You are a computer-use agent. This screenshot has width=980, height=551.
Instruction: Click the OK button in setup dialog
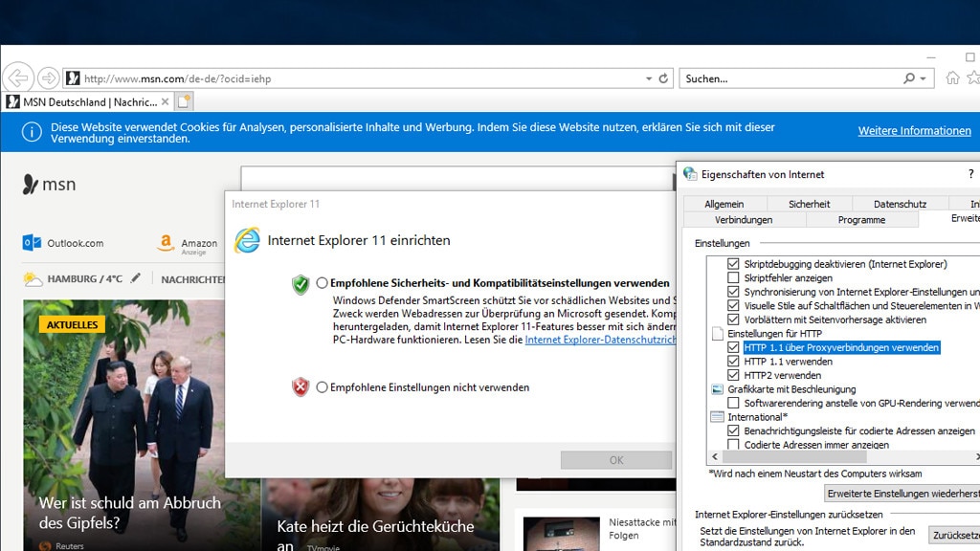[x=616, y=460]
